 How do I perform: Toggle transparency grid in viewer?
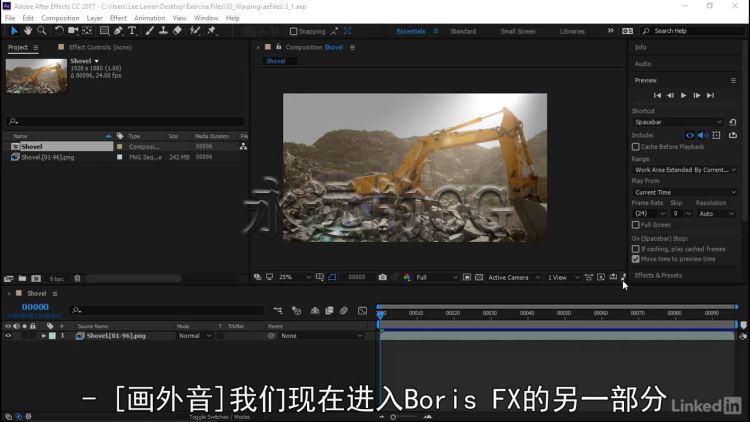tap(478, 278)
